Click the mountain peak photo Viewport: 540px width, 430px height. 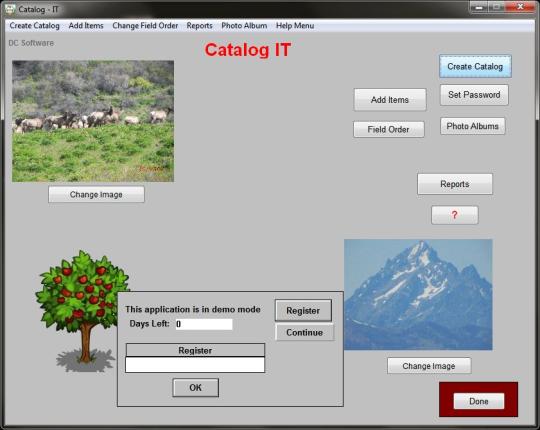418,295
